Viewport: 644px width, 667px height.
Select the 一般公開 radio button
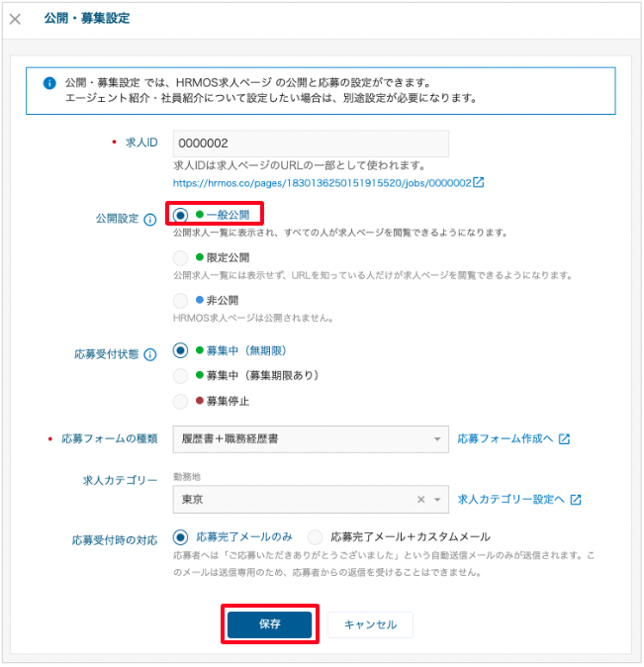pyautogui.click(x=180, y=215)
